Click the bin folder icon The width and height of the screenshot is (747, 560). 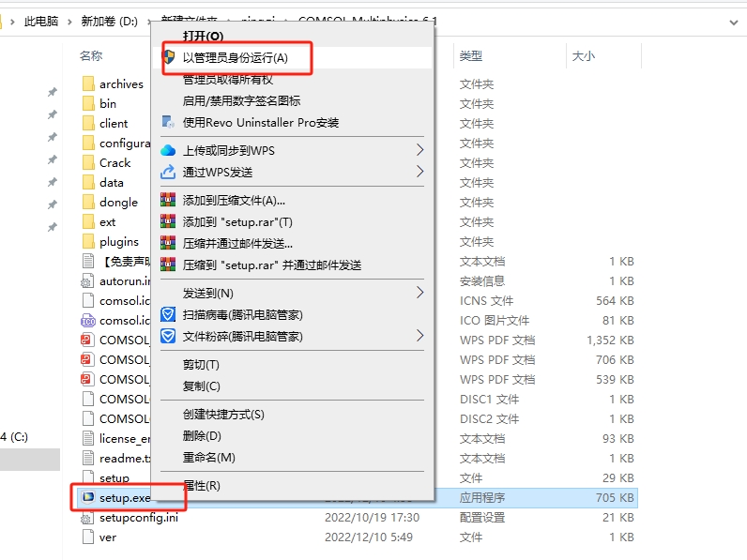(88, 103)
